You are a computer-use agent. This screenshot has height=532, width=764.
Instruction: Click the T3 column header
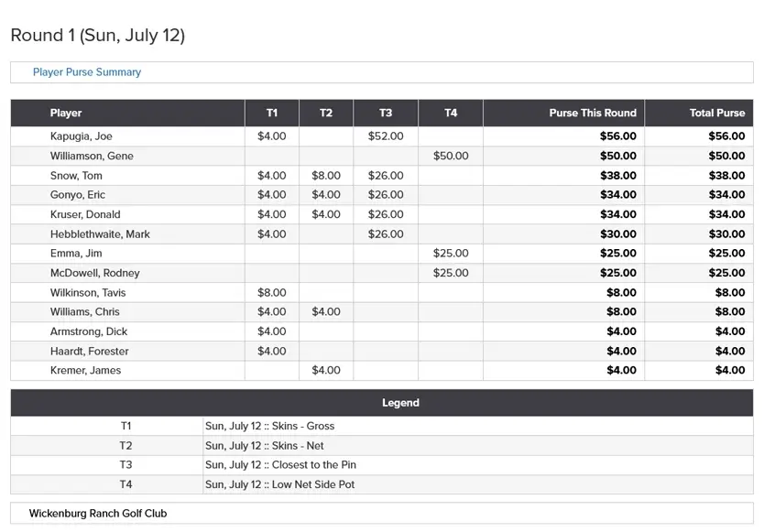point(386,113)
